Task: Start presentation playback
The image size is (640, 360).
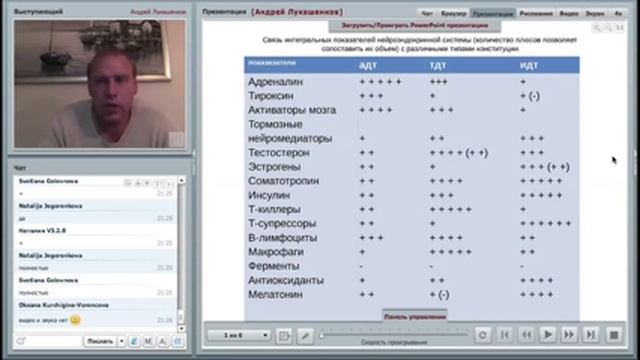Action: [x=548, y=335]
